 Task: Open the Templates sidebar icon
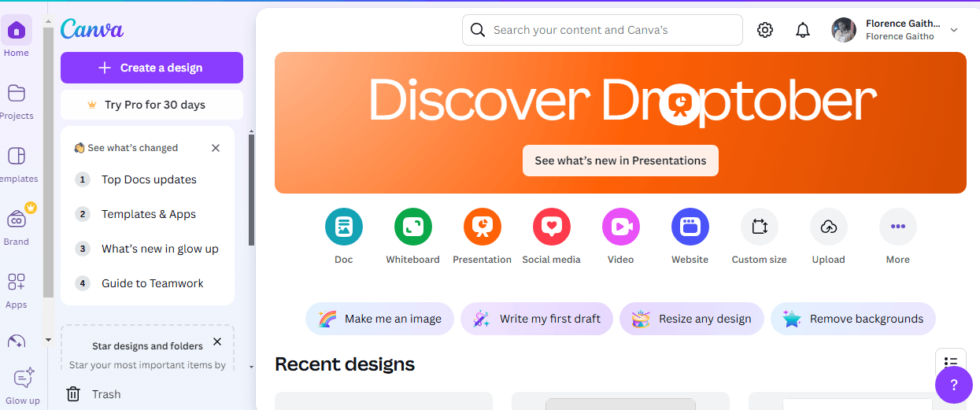pos(16,156)
